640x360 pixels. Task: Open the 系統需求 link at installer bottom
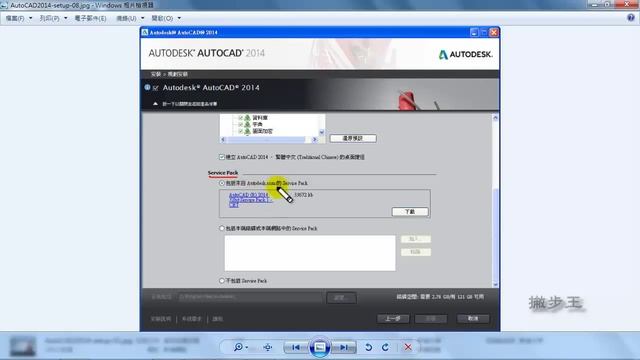[191, 319]
